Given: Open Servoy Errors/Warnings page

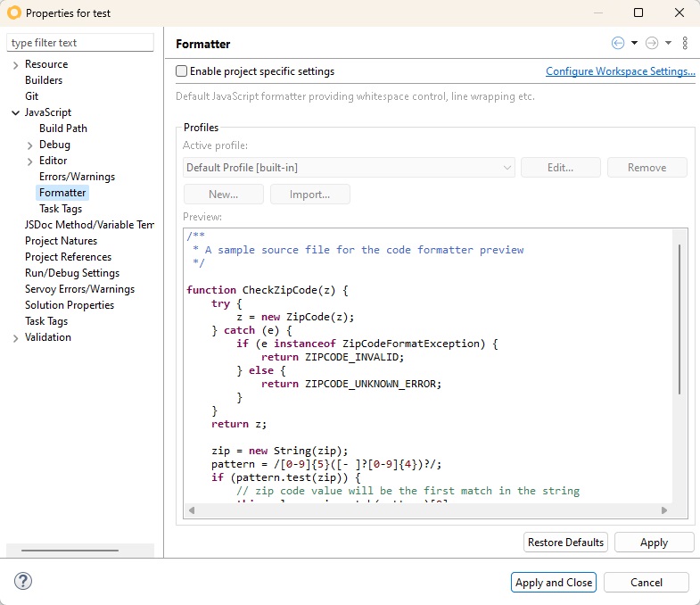Looking at the screenshot, I should (x=79, y=289).
